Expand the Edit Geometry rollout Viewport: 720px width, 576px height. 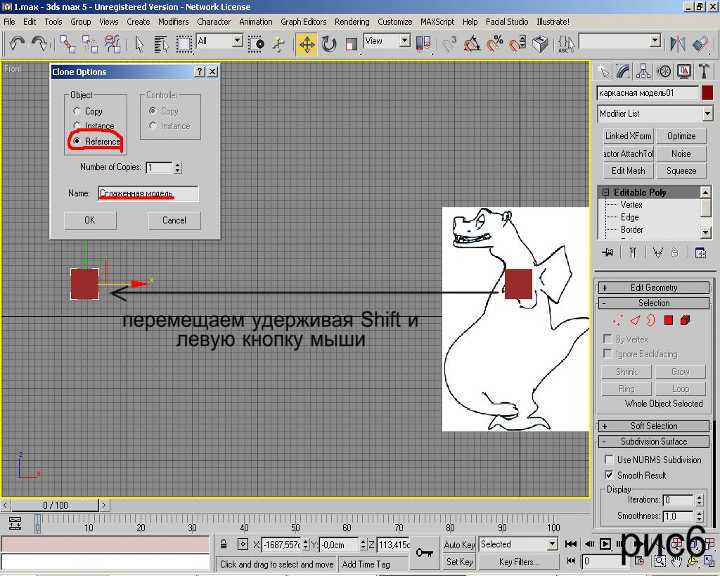(653, 288)
